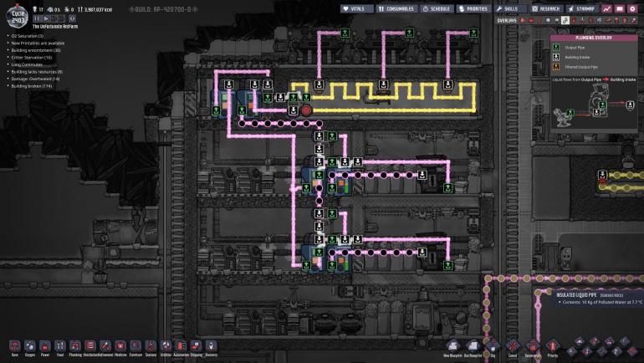This screenshot has width=644, height=363.
Task: Open the Stations build category
Action: (151, 347)
